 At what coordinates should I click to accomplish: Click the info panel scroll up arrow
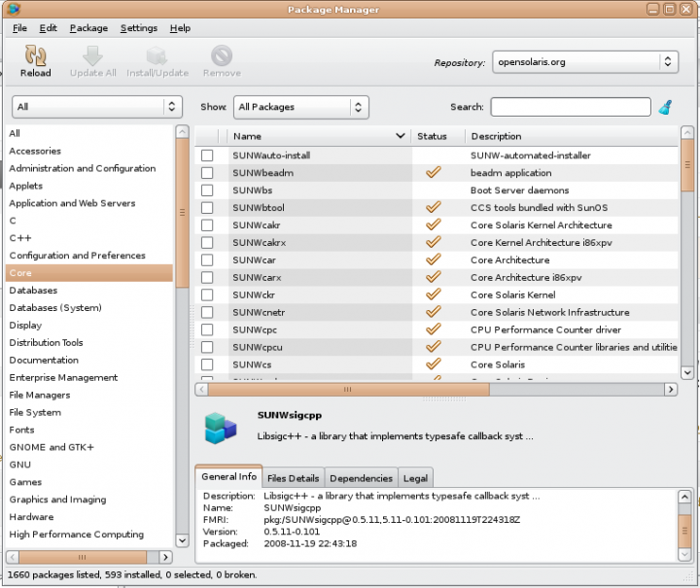684,497
